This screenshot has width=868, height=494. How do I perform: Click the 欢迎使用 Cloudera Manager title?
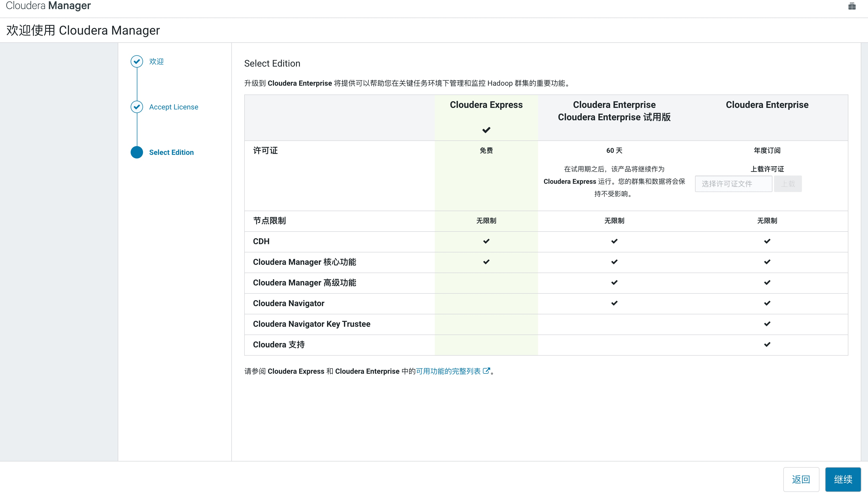click(83, 30)
